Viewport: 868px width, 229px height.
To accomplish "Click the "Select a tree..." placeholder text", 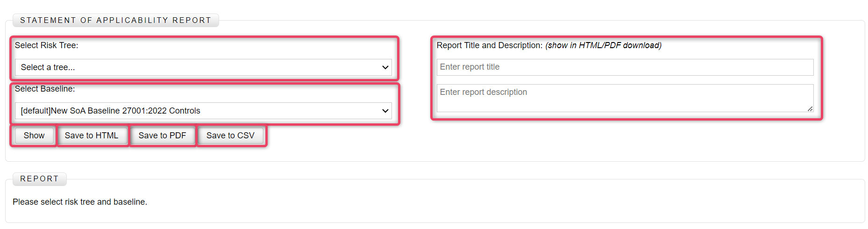I will 48,67.
